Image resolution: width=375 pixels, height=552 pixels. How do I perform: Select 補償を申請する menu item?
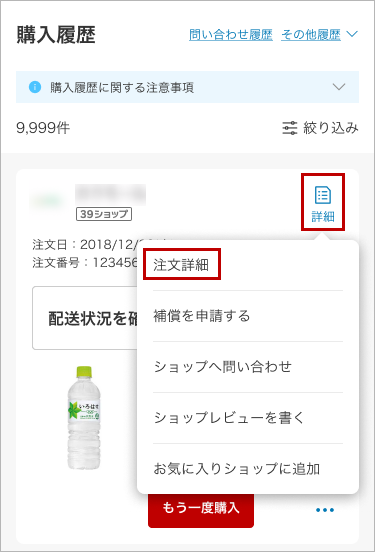tap(202, 316)
